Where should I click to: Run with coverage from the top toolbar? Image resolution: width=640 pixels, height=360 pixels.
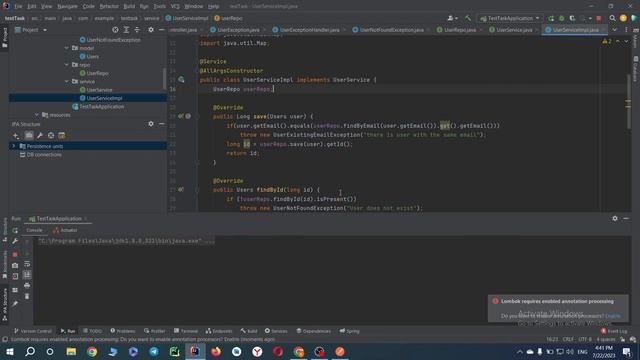(x=572, y=18)
